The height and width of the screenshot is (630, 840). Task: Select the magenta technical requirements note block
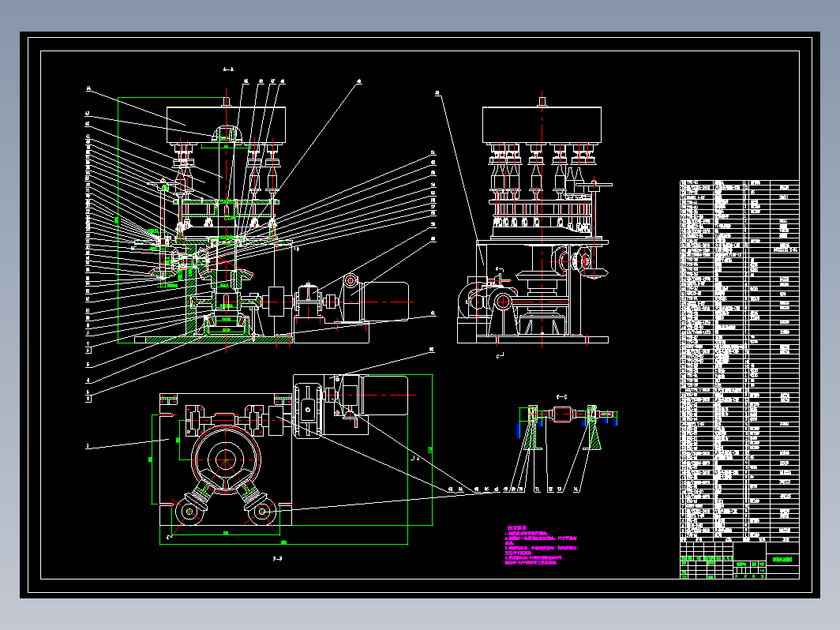[542, 546]
